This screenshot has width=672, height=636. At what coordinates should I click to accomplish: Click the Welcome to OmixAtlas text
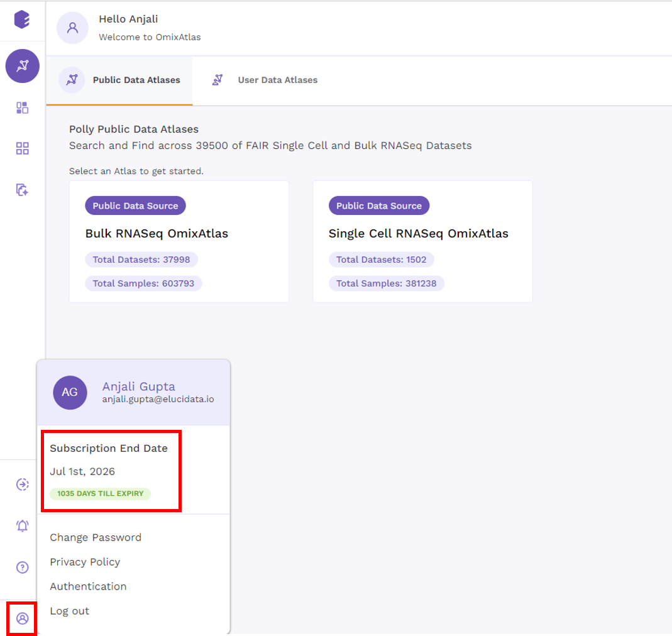(150, 37)
